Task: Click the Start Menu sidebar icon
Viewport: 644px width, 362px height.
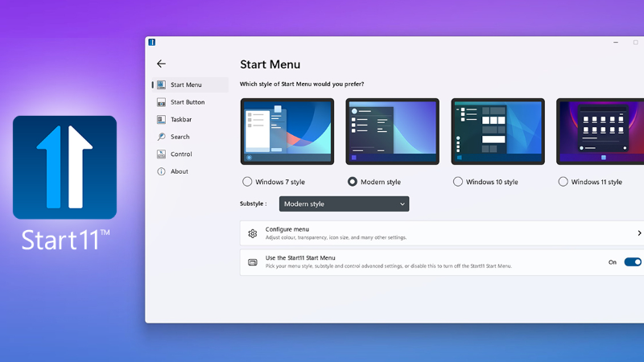Action: [x=161, y=84]
